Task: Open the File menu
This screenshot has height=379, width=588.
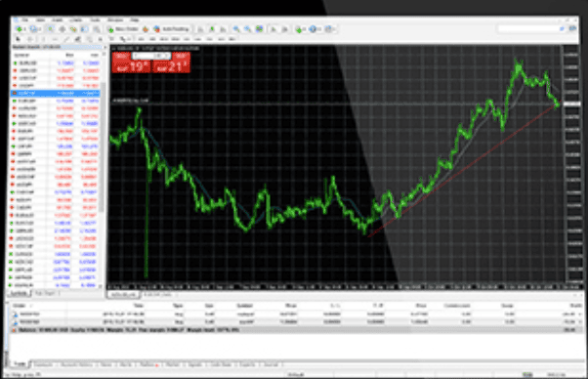Action: pos(24,20)
